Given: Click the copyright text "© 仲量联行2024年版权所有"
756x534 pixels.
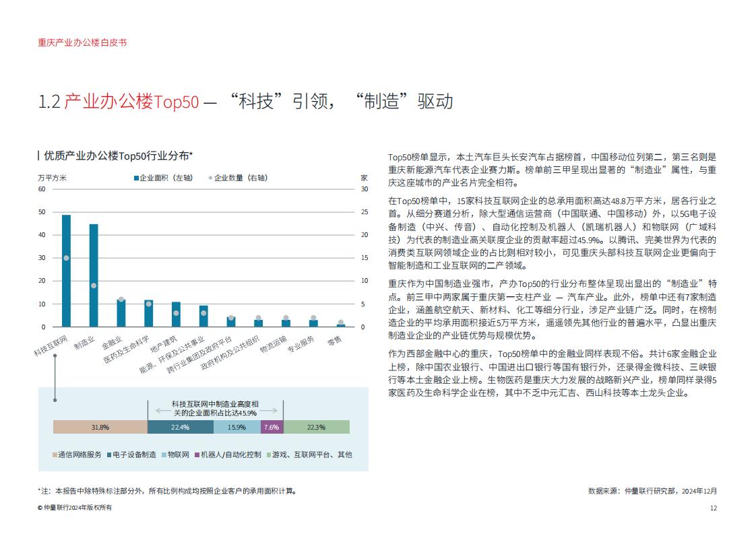Looking at the screenshot, I should (x=75, y=508).
